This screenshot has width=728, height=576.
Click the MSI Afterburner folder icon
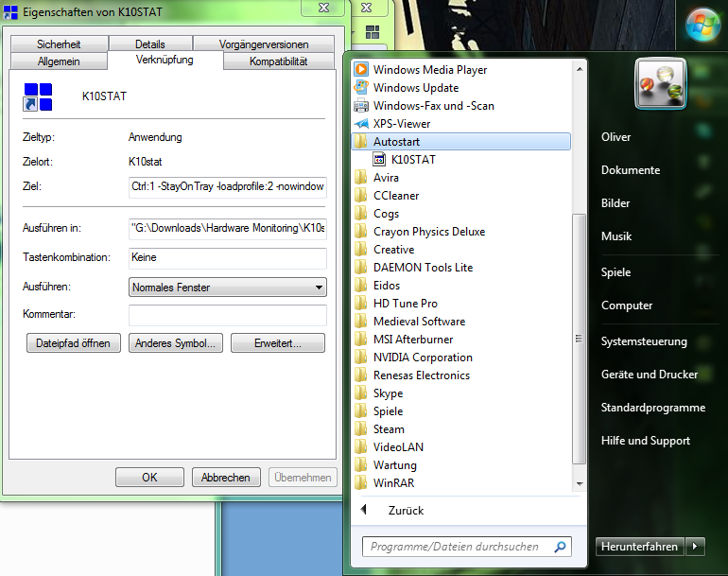pyautogui.click(x=360, y=340)
